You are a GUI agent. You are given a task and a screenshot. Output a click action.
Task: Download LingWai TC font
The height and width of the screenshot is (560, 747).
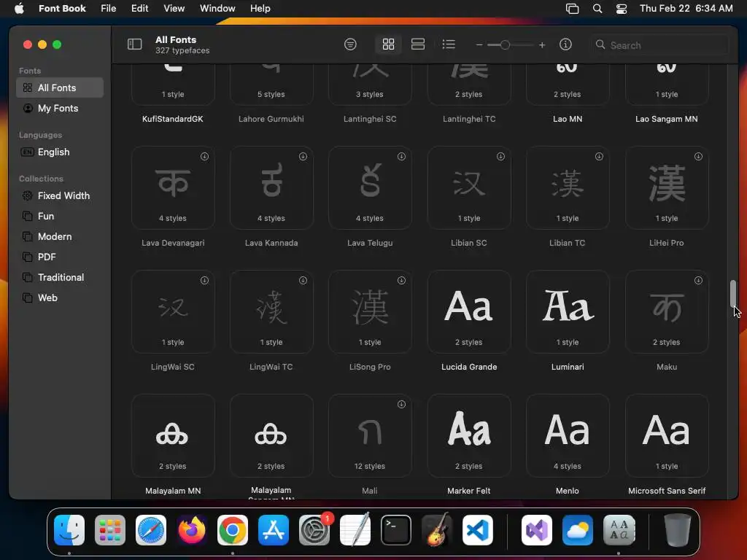(303, 281)
